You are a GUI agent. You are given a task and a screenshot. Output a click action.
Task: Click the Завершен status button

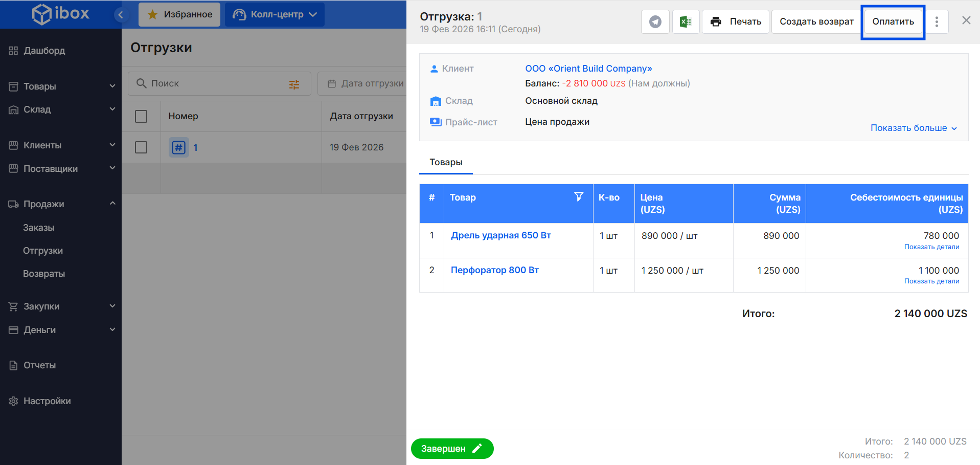(x=452, y=449)
